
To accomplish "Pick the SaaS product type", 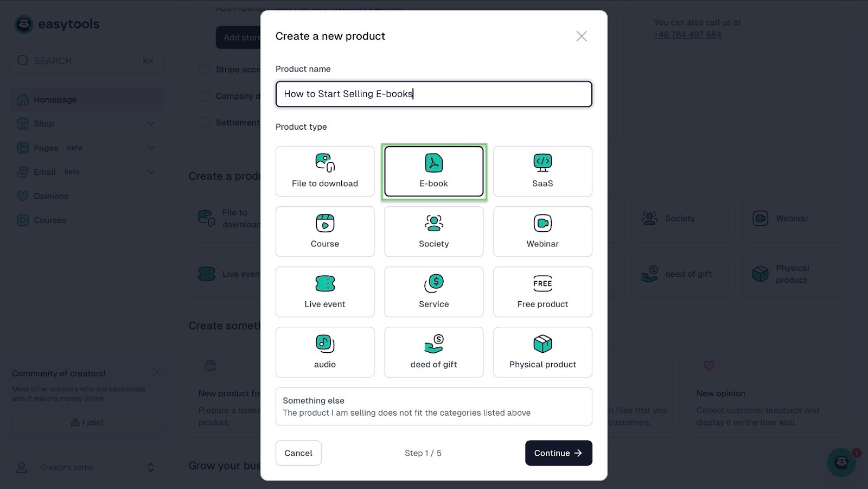I will click(542, 171).
